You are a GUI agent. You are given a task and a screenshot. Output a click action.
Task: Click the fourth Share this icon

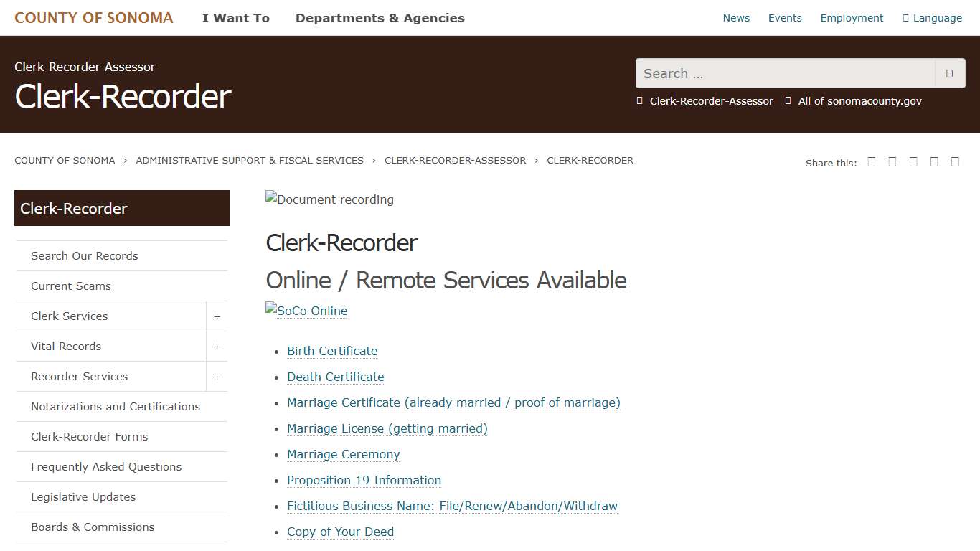coord(934,162)
